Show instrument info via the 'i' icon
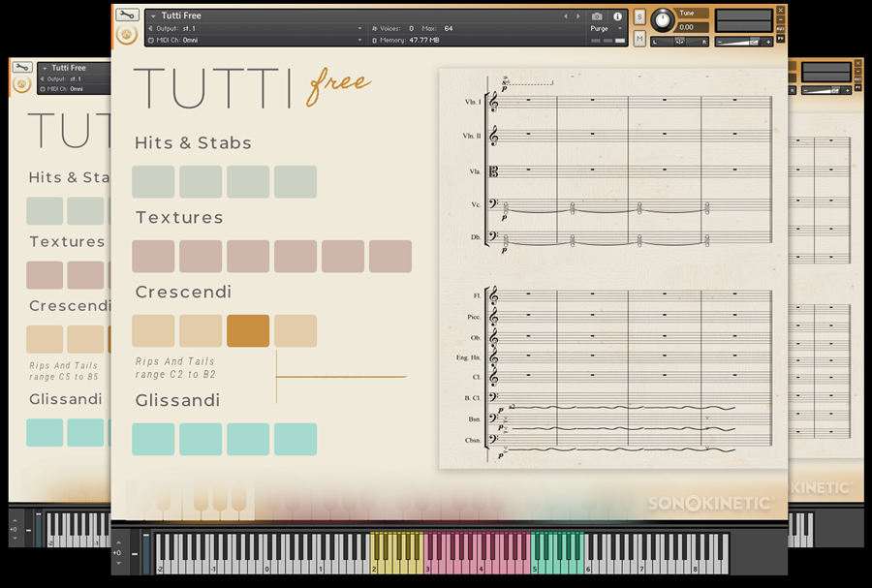The image size is (872, 588). (x=617, y=16)
